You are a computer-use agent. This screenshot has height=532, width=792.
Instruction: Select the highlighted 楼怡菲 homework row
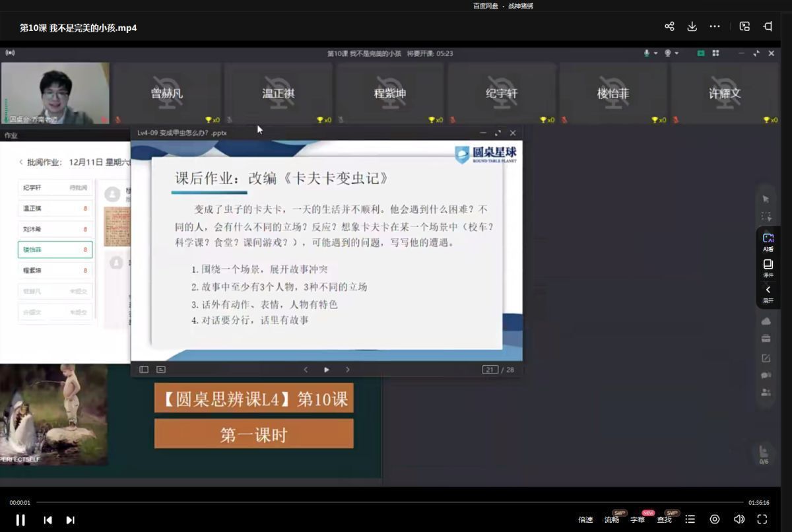pos(55,249)
